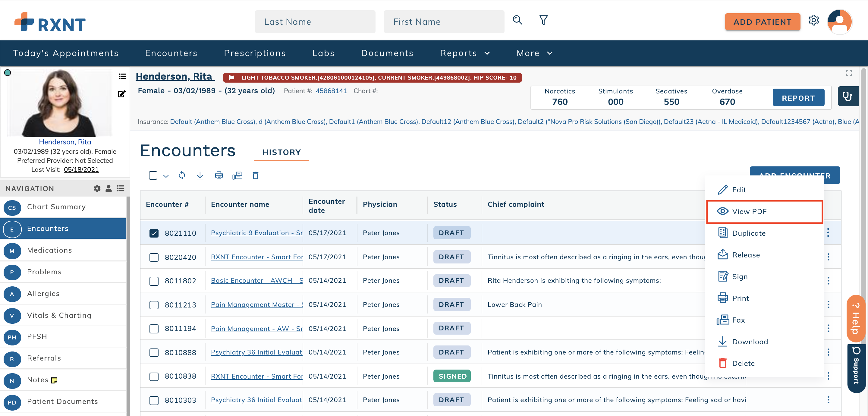Choose View PDF in context menu
This screenshot has height=416, width=868.
[764, 211]
